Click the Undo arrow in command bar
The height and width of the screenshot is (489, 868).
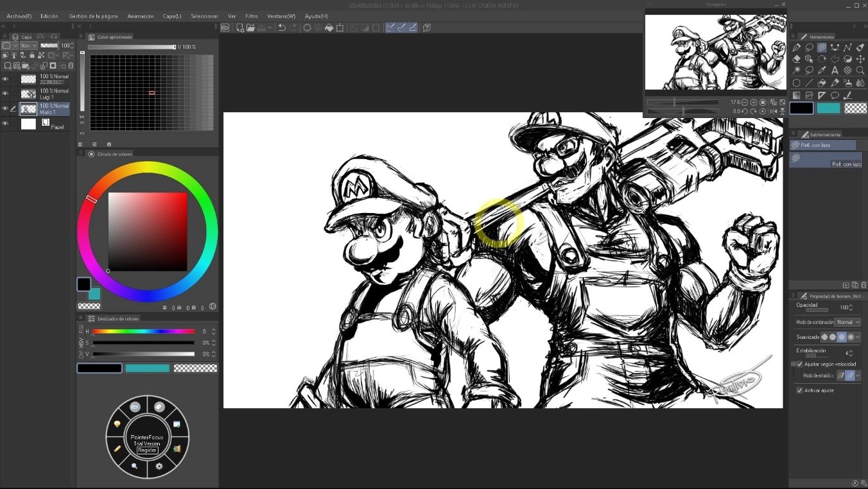pyautogui.click(x=282, y=28)
